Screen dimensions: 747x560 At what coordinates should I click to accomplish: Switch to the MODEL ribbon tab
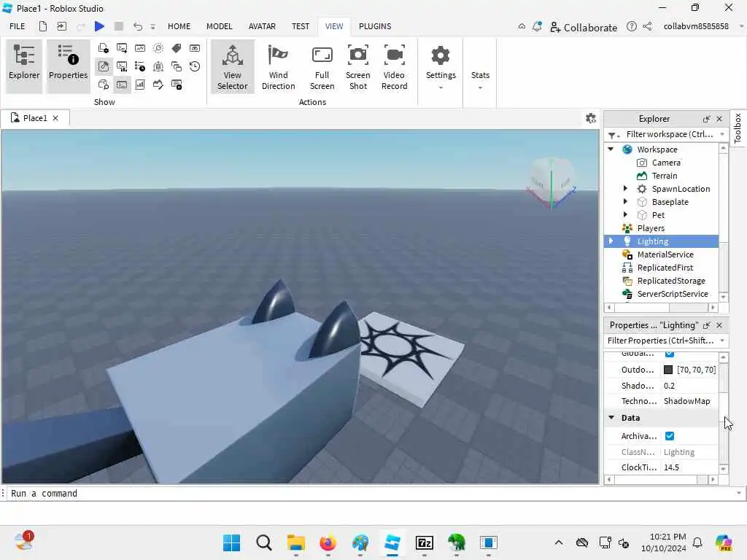219,26
